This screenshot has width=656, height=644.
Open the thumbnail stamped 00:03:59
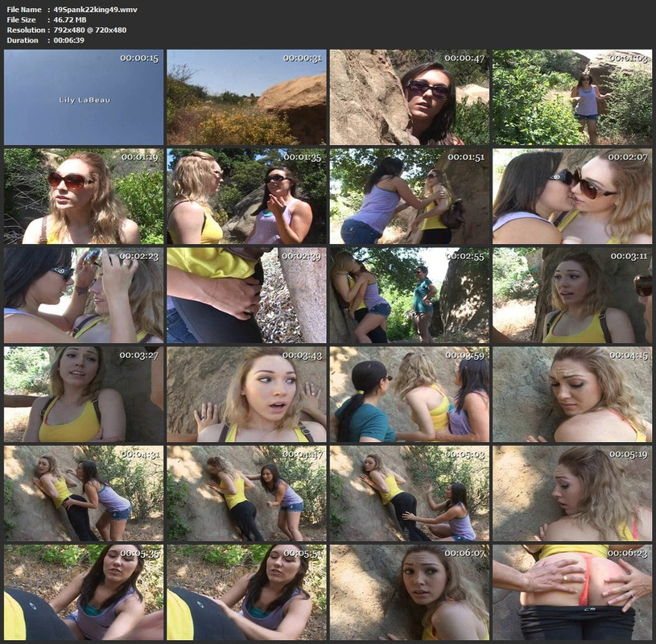tap(409, 394)
